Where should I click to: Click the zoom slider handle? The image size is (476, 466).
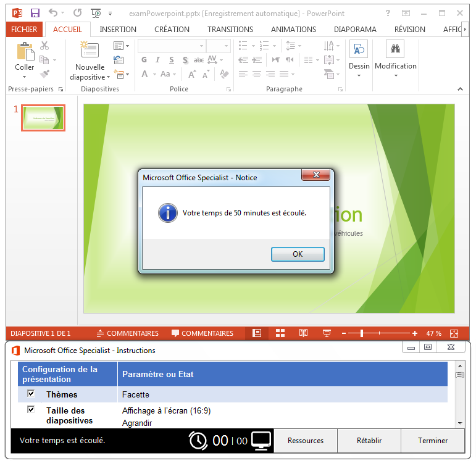362,333
